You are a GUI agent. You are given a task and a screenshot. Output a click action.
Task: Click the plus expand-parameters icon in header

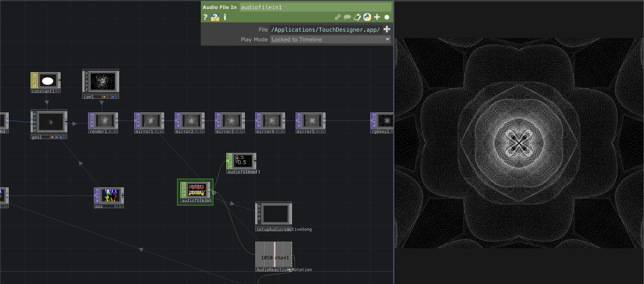377,17
